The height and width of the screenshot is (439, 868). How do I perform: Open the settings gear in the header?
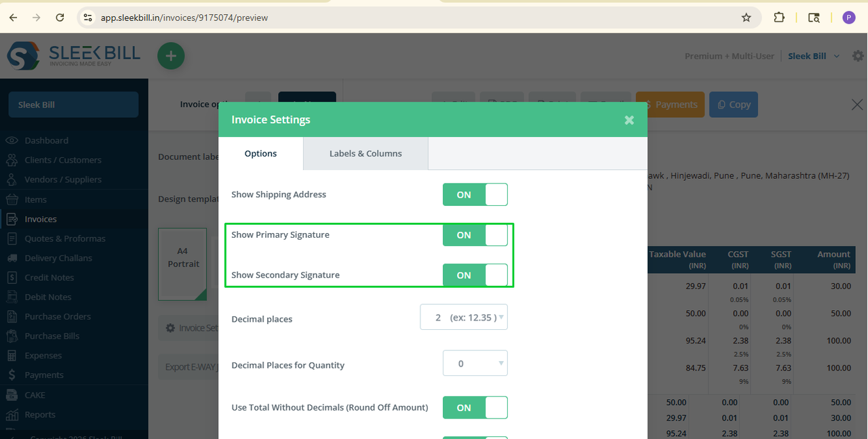click(858, 56)
